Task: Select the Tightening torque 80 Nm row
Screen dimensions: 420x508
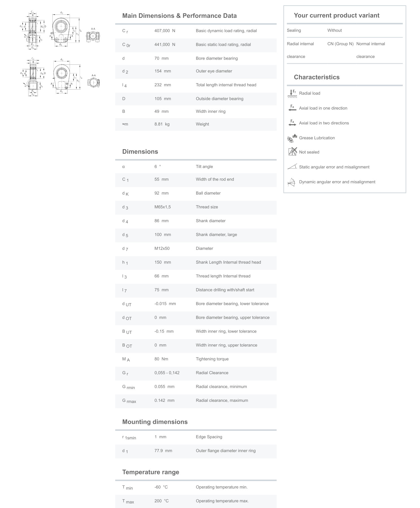Action: coord(196,359)
